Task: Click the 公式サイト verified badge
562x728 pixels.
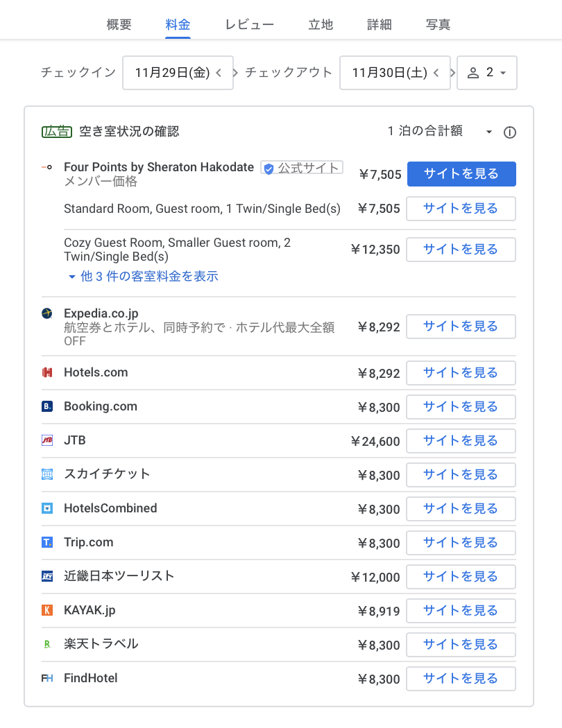Action: pyautogui.click(x=302, y=168)
